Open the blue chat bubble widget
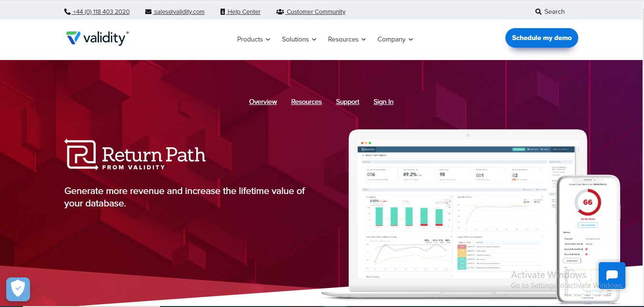The image size is (644, 307). pos(612,275)
